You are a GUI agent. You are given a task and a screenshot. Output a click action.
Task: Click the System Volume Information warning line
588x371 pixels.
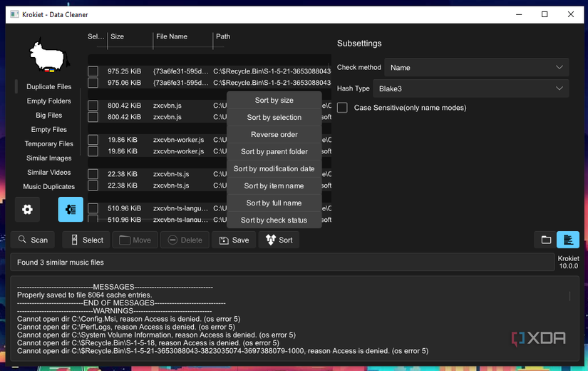tap(156, 335)
